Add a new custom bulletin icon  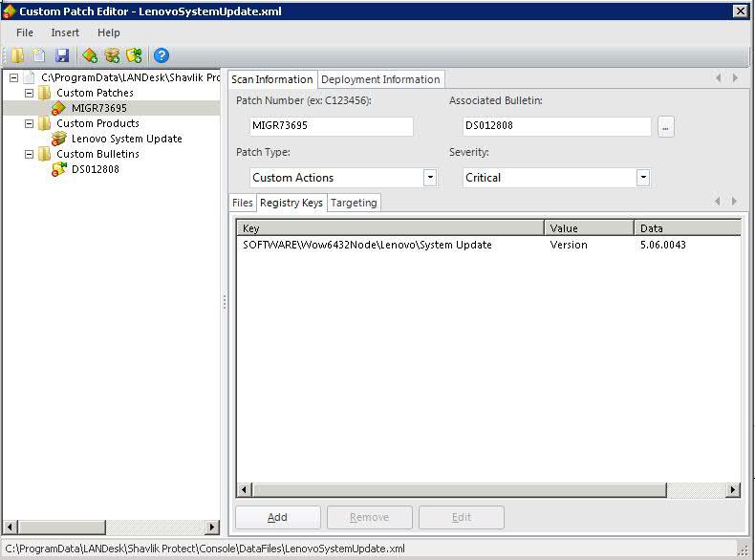(x=135, y=55)
